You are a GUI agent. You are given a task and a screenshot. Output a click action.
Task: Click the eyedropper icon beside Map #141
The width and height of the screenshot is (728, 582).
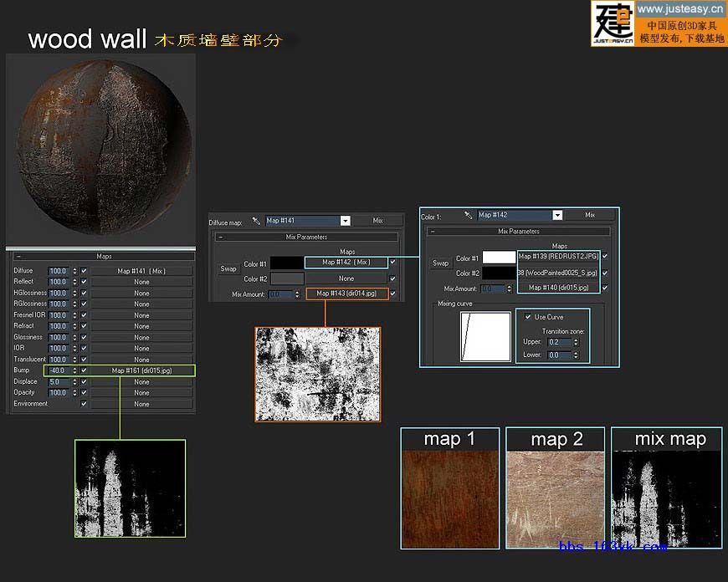[x=256, y=221]
